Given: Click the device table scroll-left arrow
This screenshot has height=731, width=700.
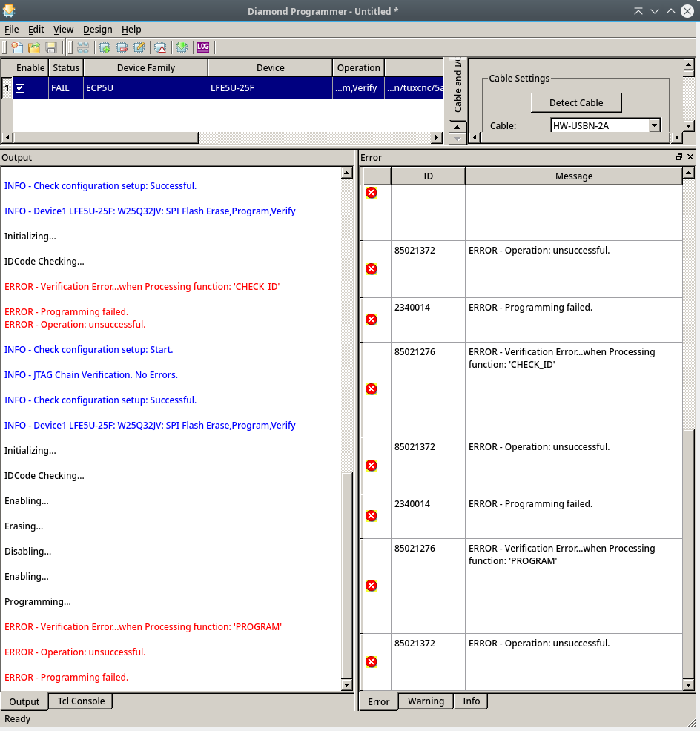Looking at the screenshot, I should click(7, 138).
